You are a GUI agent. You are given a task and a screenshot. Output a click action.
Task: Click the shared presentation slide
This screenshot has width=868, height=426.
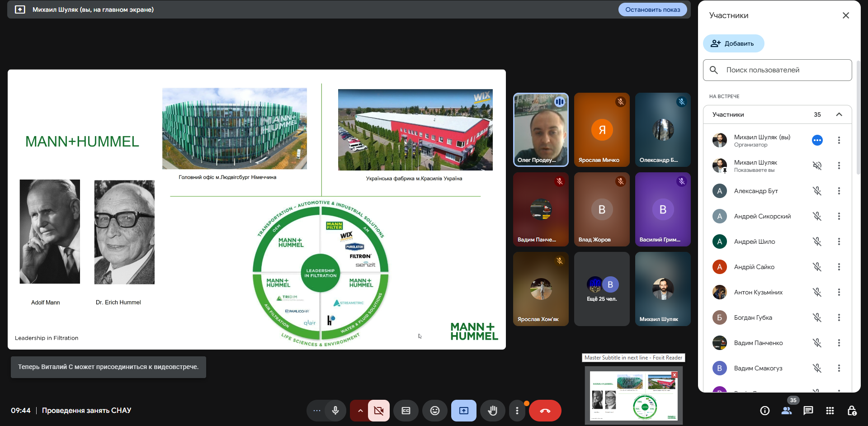tap(257, 209)
